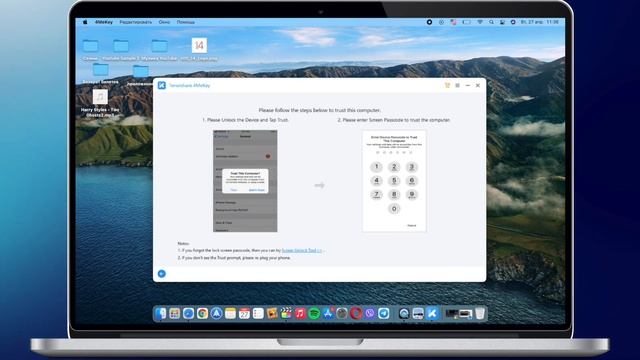Open Finder from the dock

pyautogui.click(x=160, y=313)
